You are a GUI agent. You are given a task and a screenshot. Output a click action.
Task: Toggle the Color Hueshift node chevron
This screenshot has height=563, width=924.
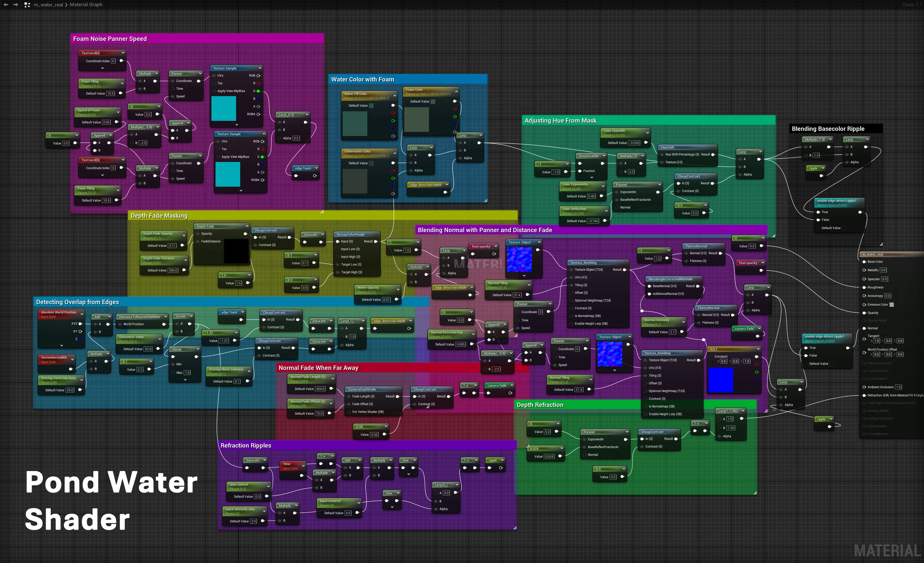click(x=647, y=132)
